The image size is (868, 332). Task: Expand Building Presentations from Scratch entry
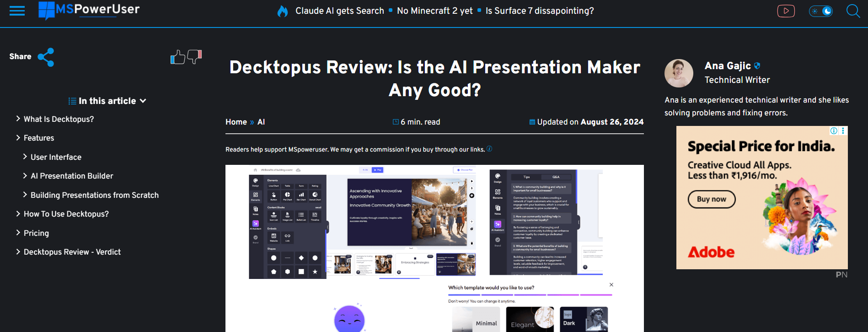(x=25, y=195)
